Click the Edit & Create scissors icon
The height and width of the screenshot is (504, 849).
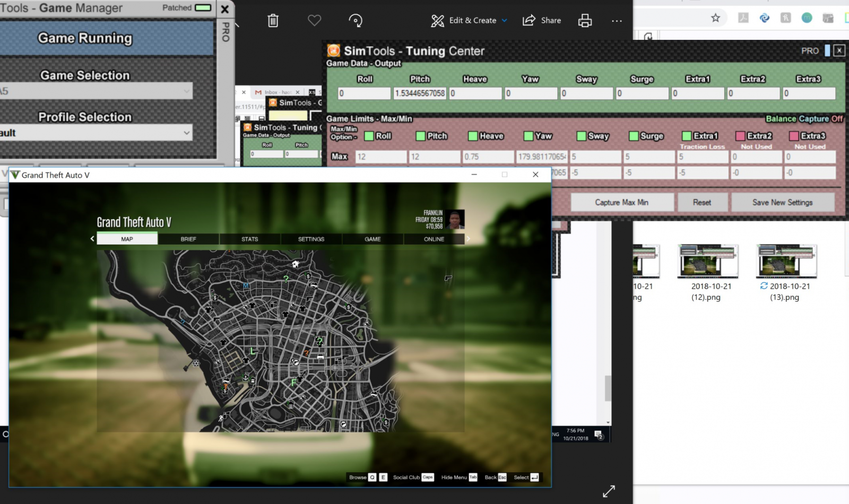437,21
